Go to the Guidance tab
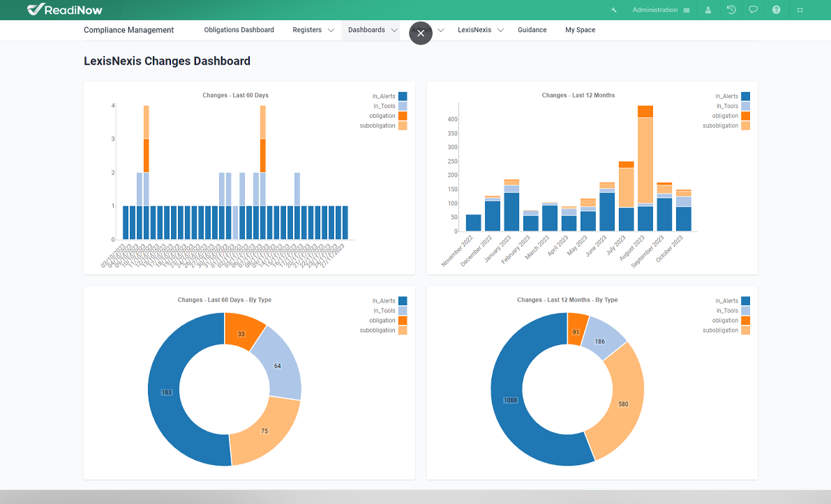This screenshot has width=831, height=504. [532, 30]
